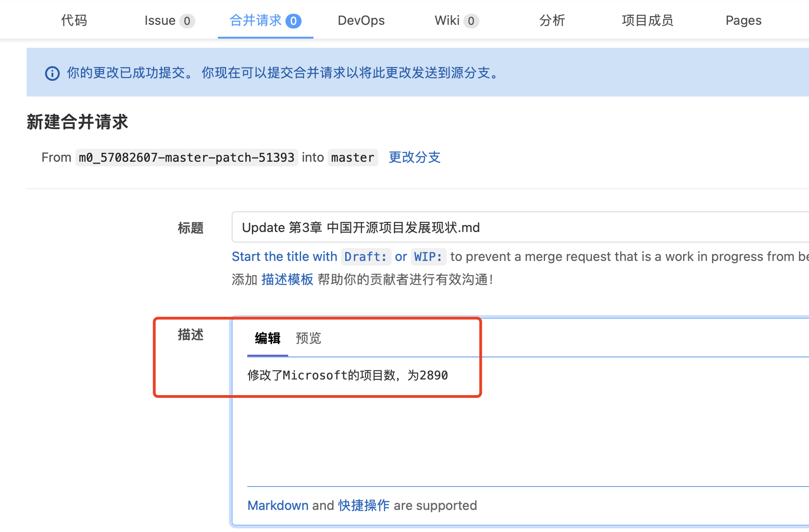
Task: Open the DevOps tab
Action: pyautogui.click(x=361, y=20)
